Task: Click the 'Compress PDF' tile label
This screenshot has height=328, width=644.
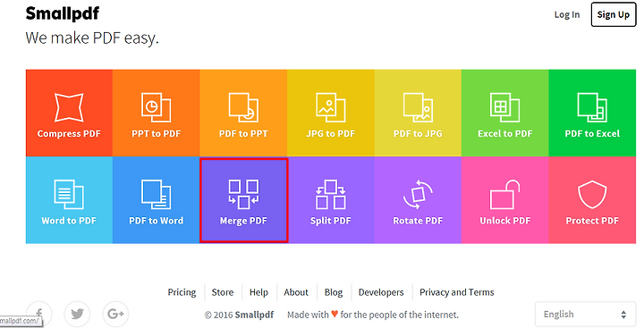Action: 69,134
